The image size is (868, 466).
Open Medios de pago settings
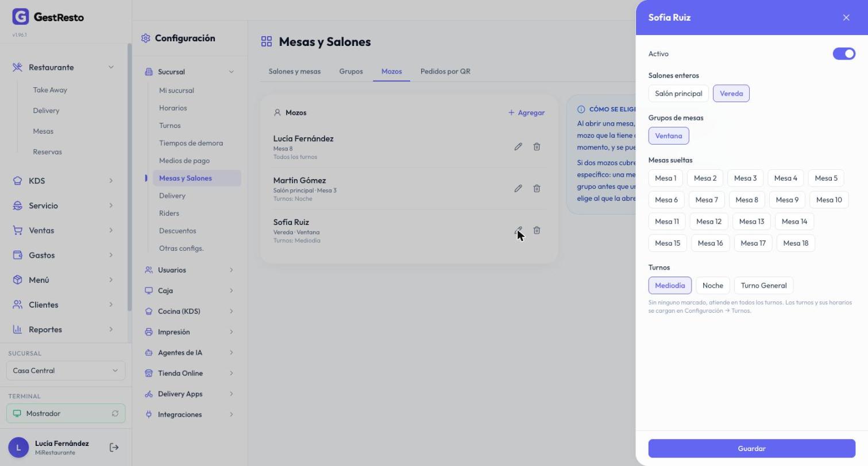184,161
